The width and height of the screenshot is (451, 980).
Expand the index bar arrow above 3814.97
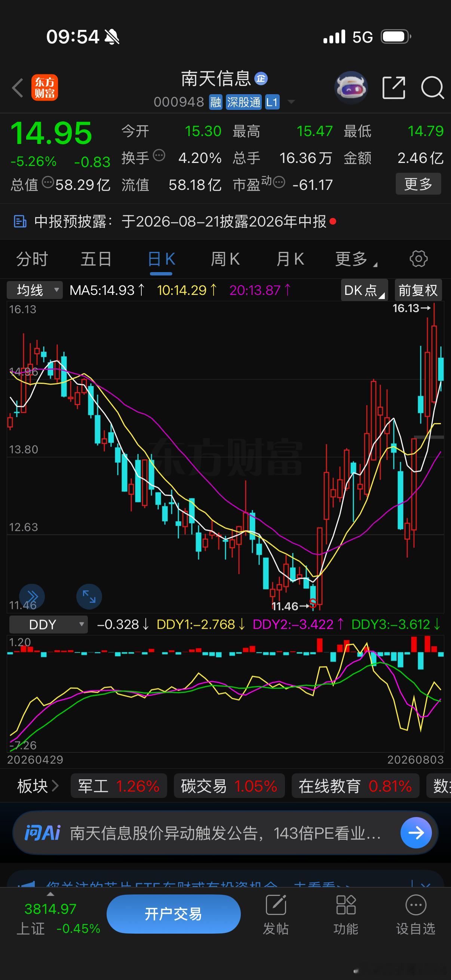pyautogui.click(x=50, y=894)
